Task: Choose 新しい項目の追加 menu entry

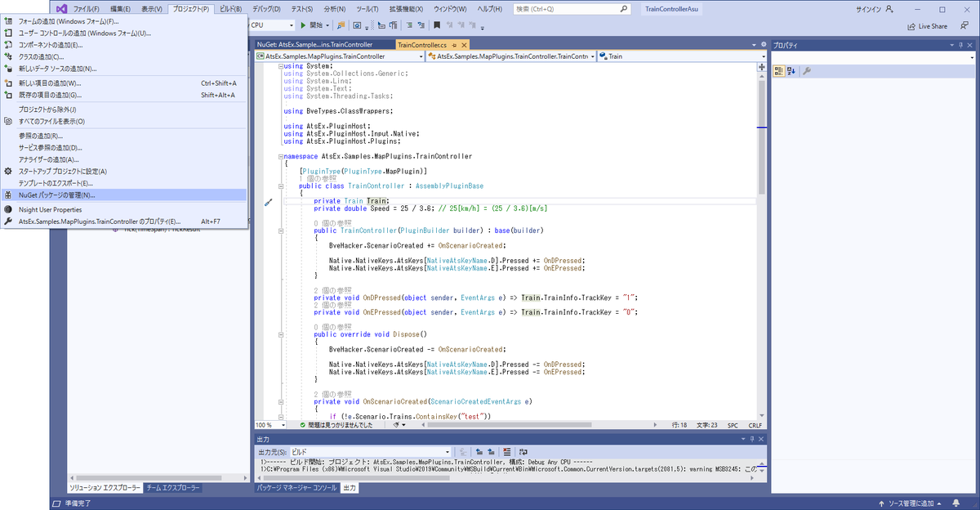Action: click(124, 83)
